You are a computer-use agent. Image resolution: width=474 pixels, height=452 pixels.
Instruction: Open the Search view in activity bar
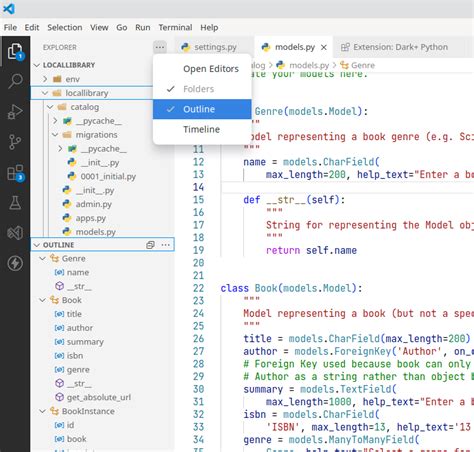[x=15, y=81]
